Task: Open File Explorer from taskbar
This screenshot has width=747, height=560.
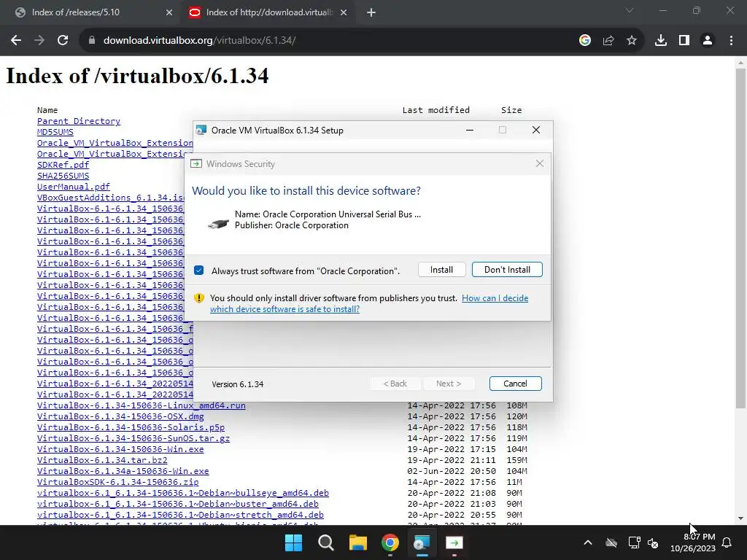Action: coord(357,542)
